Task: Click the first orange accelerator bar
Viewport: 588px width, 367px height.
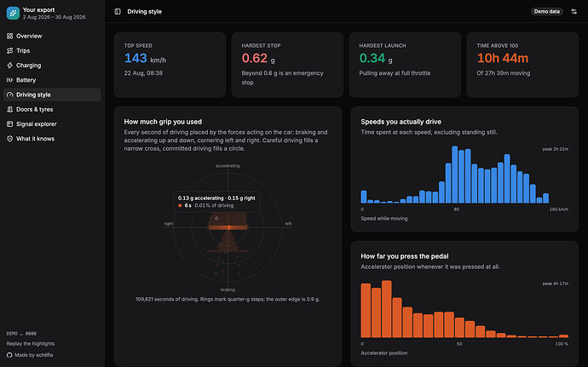Action: [366, 311]
